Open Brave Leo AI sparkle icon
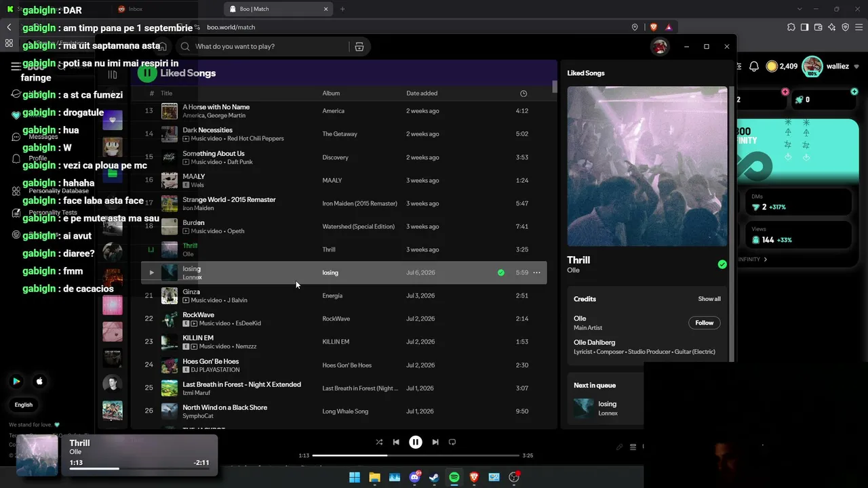This screenshot has width=868, height=488. (831, 27)
